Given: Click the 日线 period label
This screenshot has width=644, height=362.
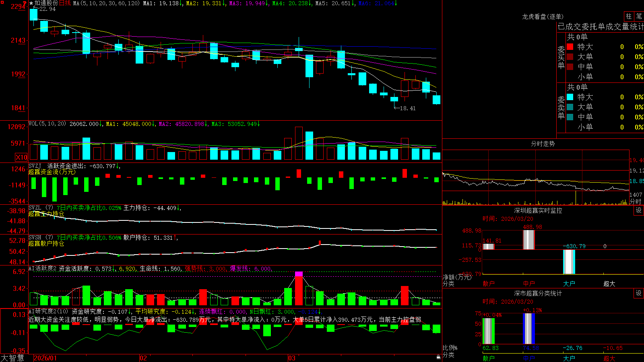Looking at the screenshot, I should click(65, 3).
